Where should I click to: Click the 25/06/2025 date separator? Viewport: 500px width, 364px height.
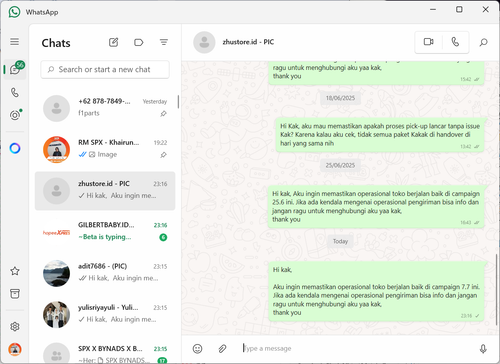coord(340,165)
